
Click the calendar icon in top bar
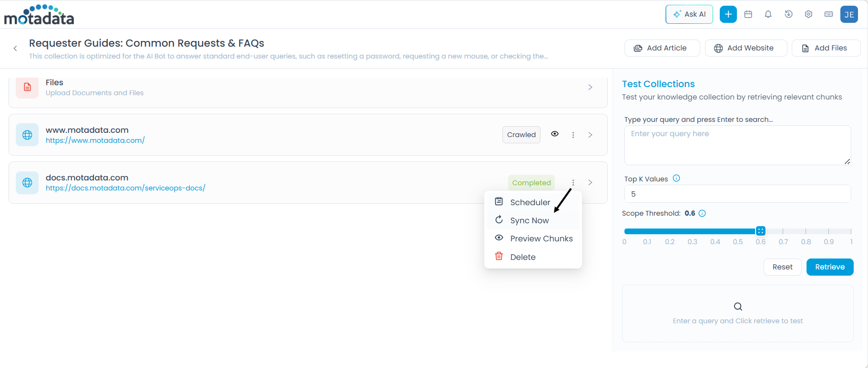[748, 14]
